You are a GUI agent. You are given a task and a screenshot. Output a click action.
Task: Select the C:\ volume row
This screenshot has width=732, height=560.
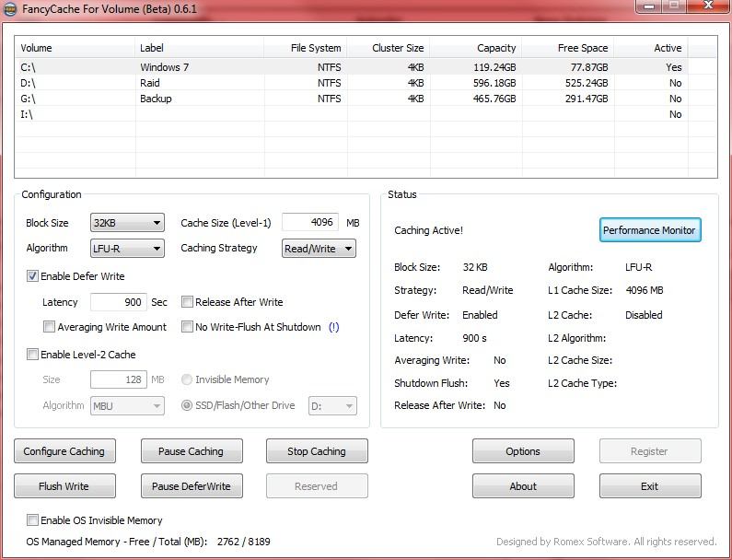coord(366,67)
